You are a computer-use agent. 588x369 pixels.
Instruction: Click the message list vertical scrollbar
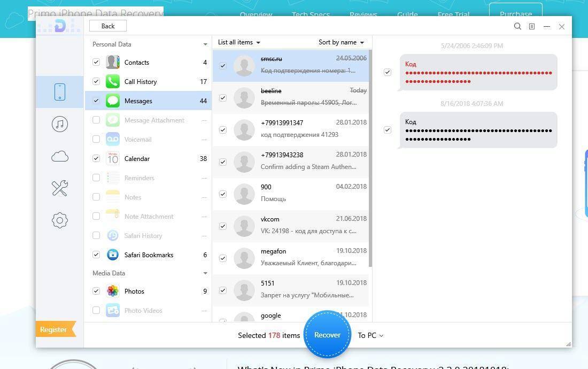click(x=370, y=160)
